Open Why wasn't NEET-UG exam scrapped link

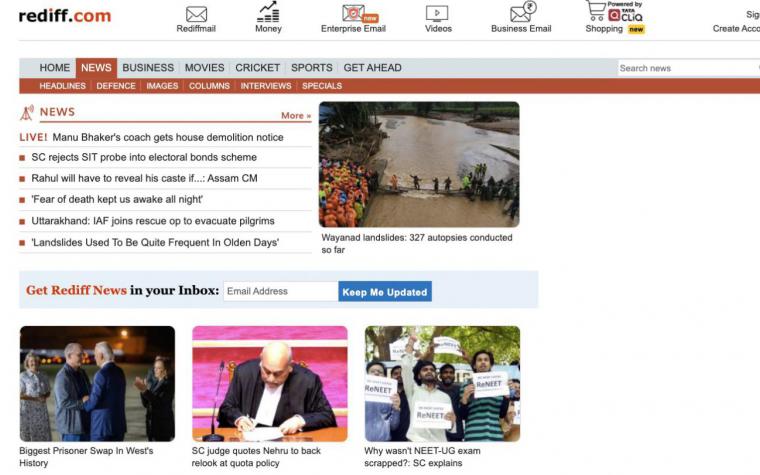click(x=422, y=457)
